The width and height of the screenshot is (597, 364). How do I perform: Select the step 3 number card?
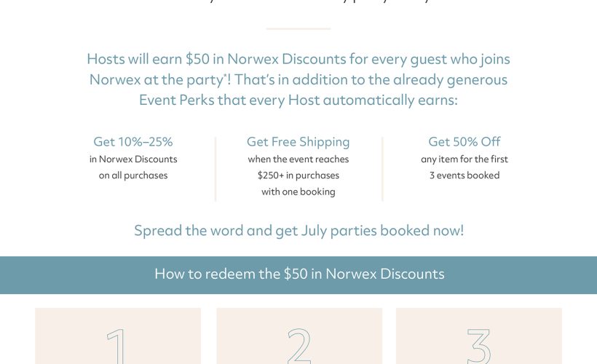(x=479, y=336)
